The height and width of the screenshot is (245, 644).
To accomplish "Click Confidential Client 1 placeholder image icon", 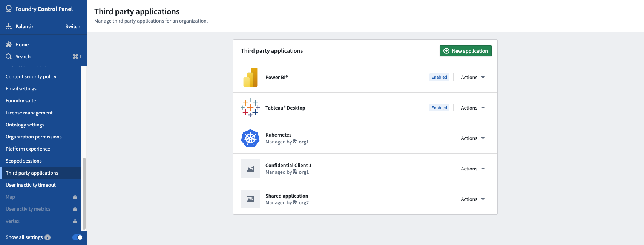I will point(250,169).
